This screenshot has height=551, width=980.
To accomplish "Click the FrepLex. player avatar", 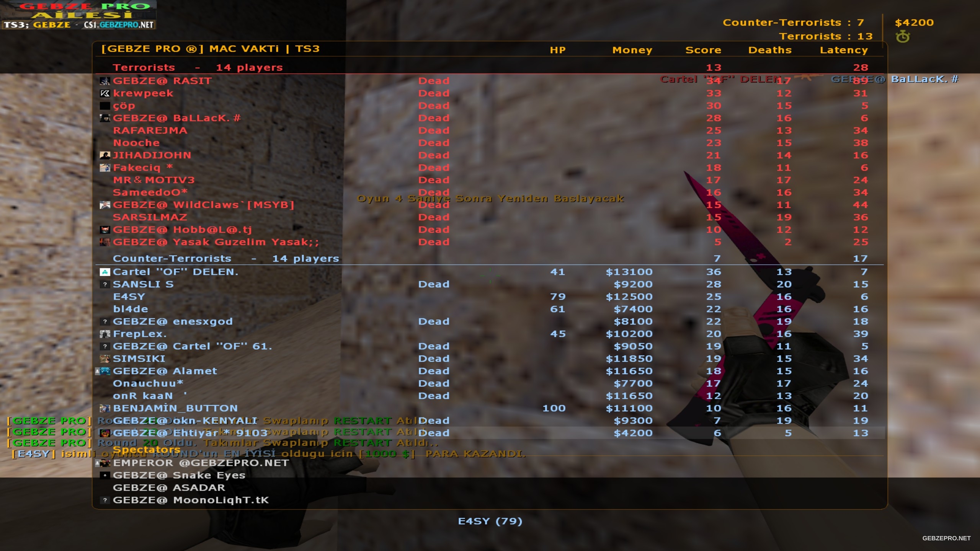I will pos(105,334).
